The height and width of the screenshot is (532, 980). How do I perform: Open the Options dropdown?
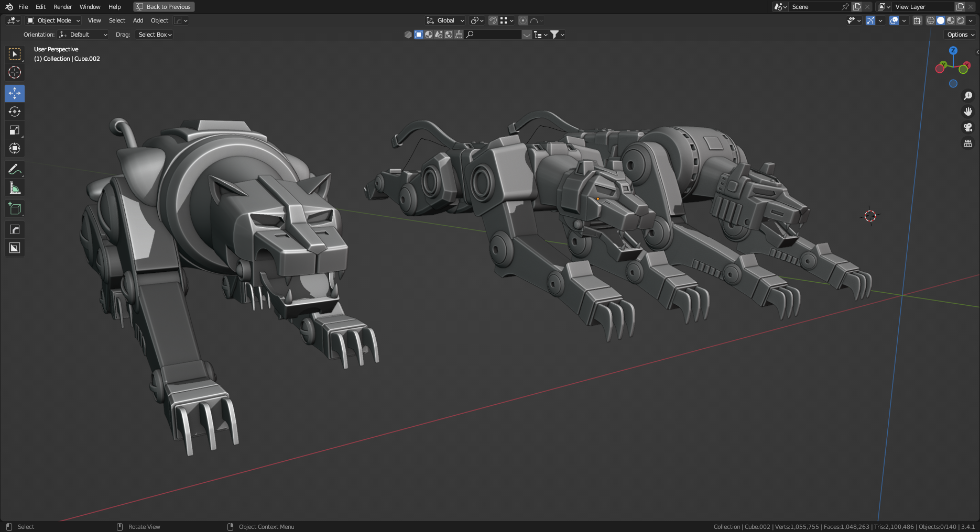[x=961, y=35]
